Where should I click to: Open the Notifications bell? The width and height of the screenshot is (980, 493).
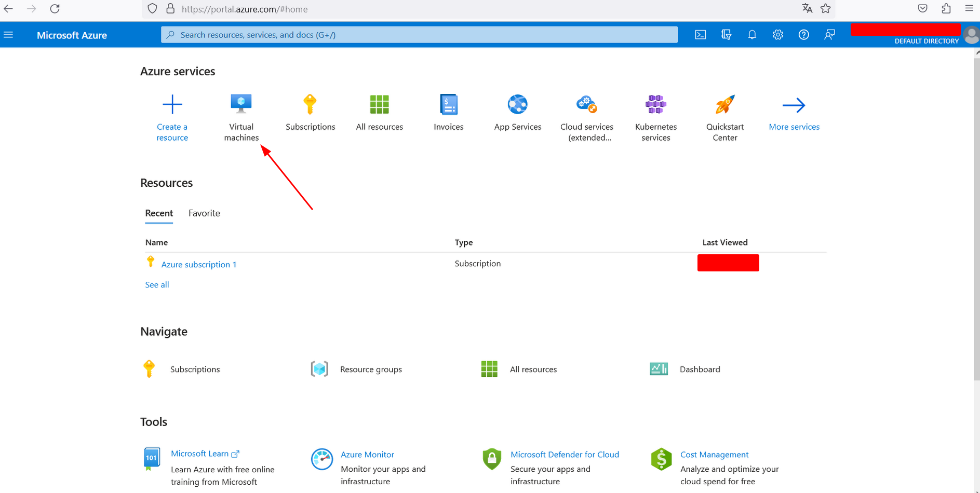coord(752,35)
